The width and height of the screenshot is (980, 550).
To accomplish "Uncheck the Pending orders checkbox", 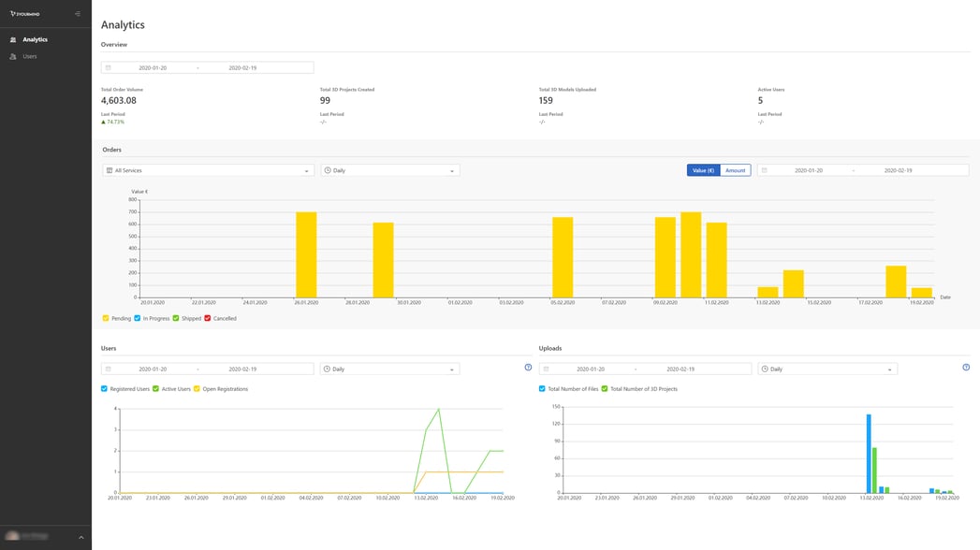I will pyautogui.click(x=106, y=318).
